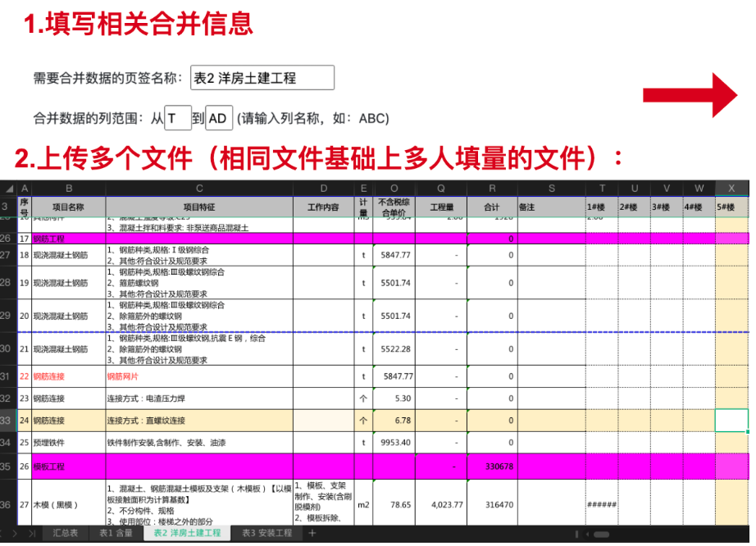Select column X header
756x546 pixels.
731,189
